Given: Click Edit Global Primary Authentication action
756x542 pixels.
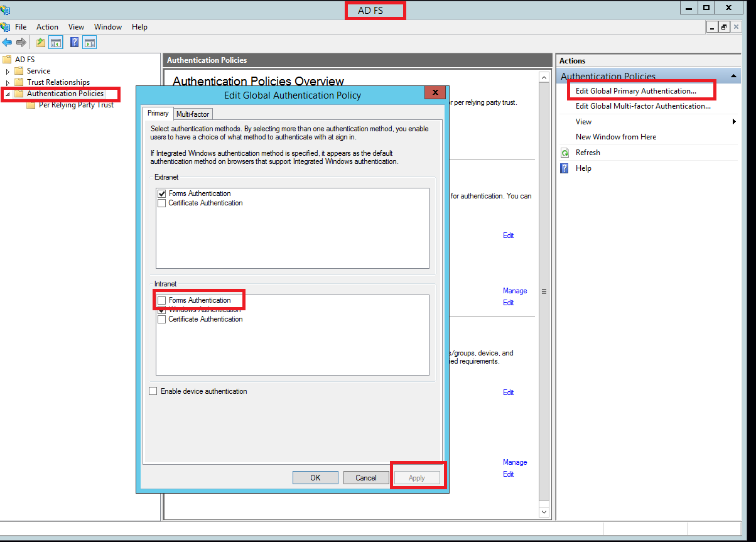Looking at the screenshot, I should pos(636,91).
